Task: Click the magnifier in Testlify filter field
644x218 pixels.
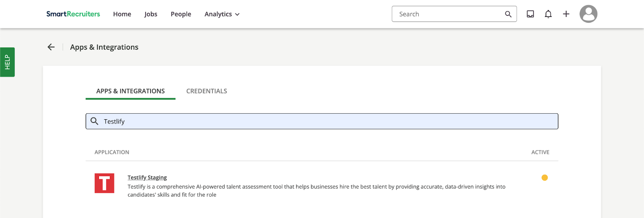Action: pyautogui.click(x=94, y=121)
